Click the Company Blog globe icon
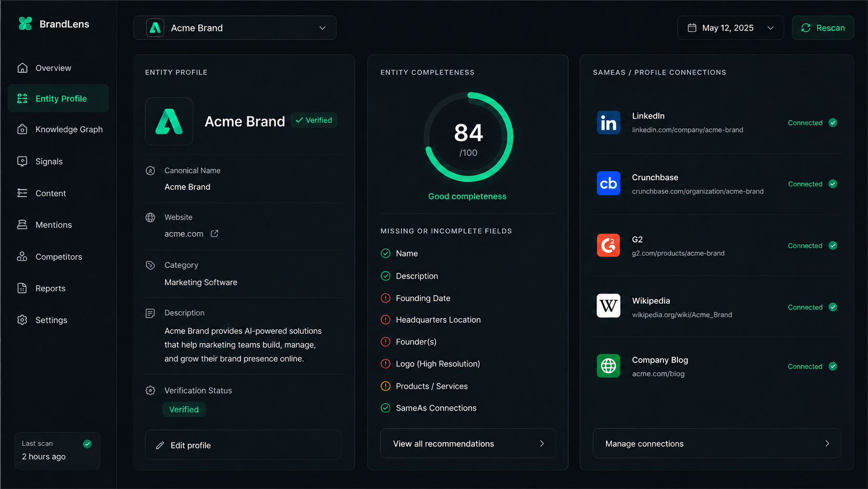Screen dimensions: 868x489 click(608, 366)
